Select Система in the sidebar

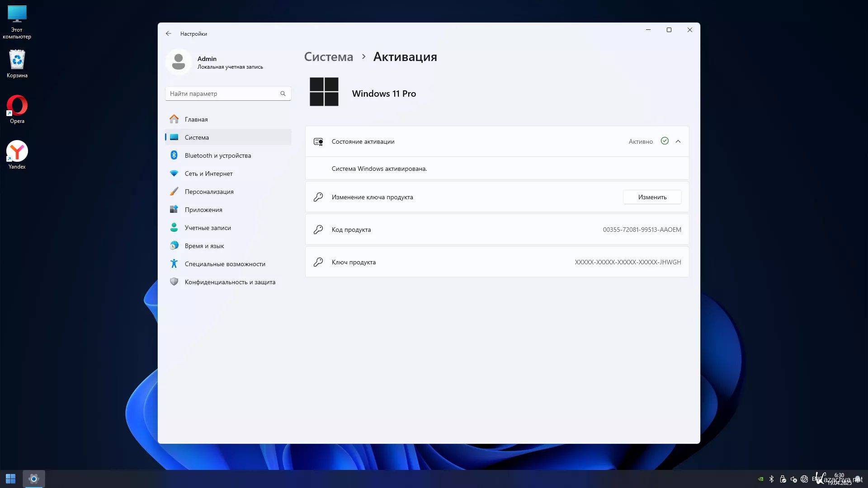[197, 137]
